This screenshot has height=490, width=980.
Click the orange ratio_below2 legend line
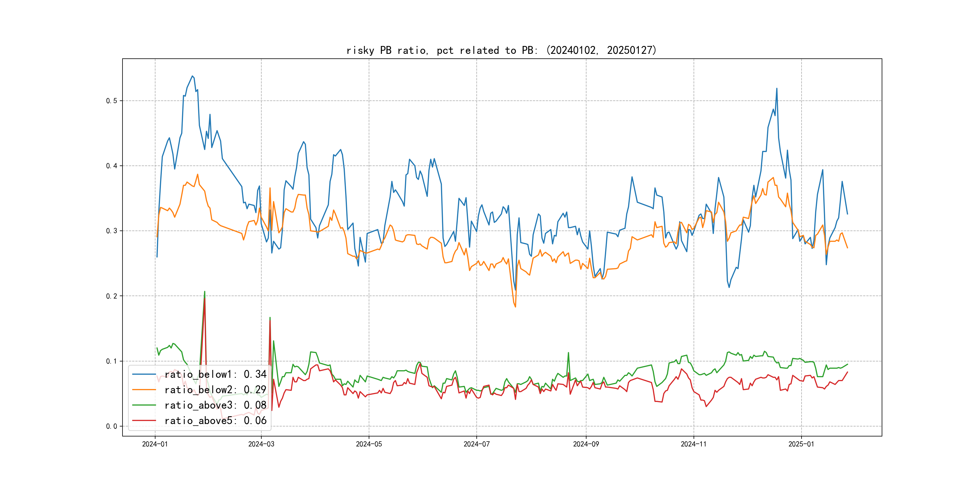[x=144, y=390]
